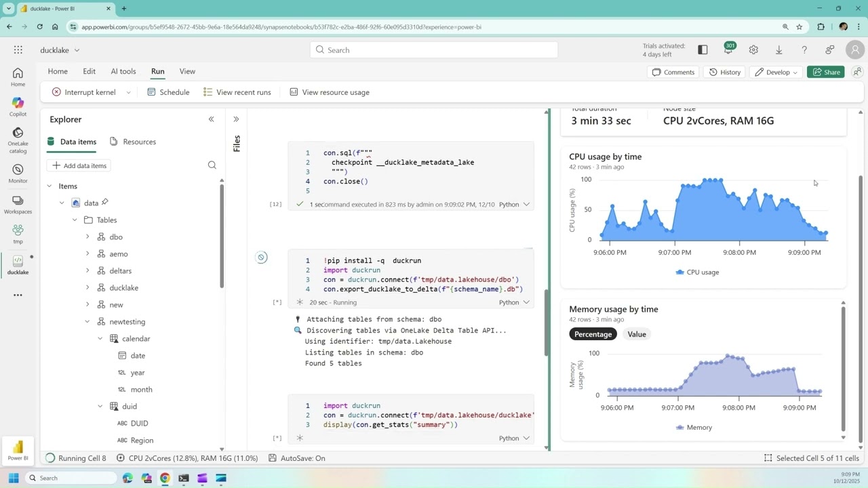The image size is (868, 488).
Task: Click the green Share button
Action: (826, 72)
